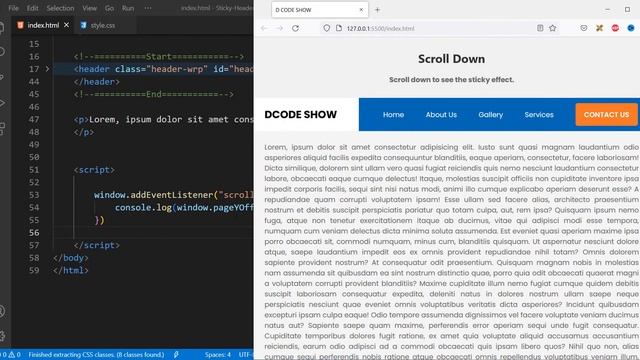Click the </header> tag on line 44
Viewport: 640px width, 360px height.
[97, 82]
